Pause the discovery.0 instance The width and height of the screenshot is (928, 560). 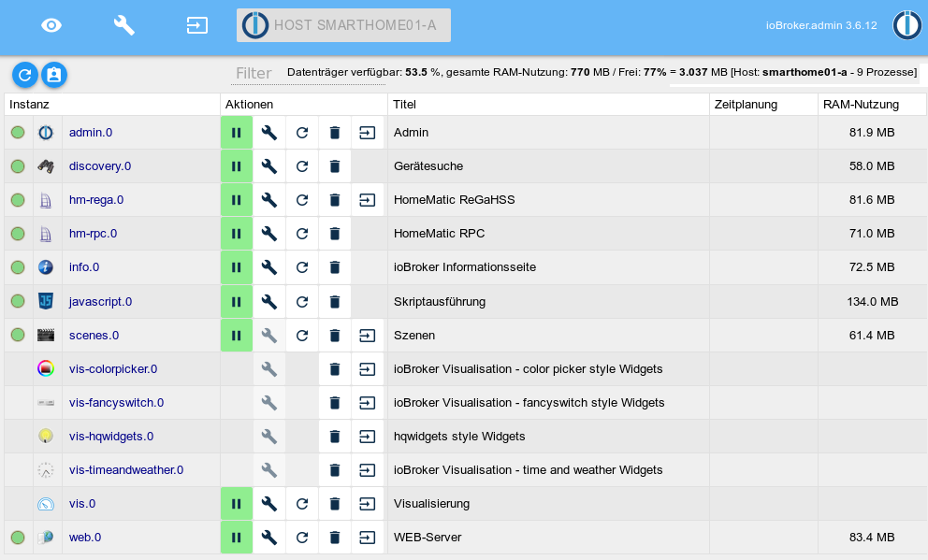[236, 166]
